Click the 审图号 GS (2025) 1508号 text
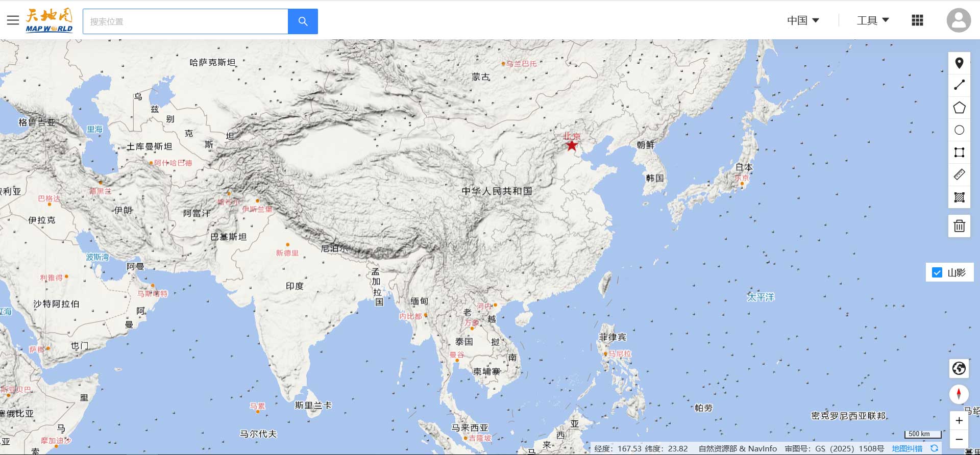Image resolution: width=980 pixels, height=455 pixels. point(835,449)
